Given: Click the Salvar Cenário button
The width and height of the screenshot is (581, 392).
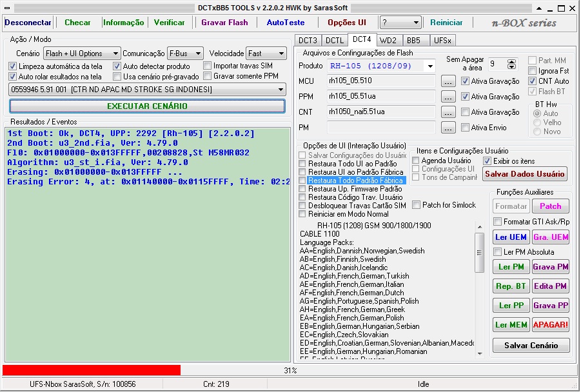Looking at the screenshot, I should (531, 346).
